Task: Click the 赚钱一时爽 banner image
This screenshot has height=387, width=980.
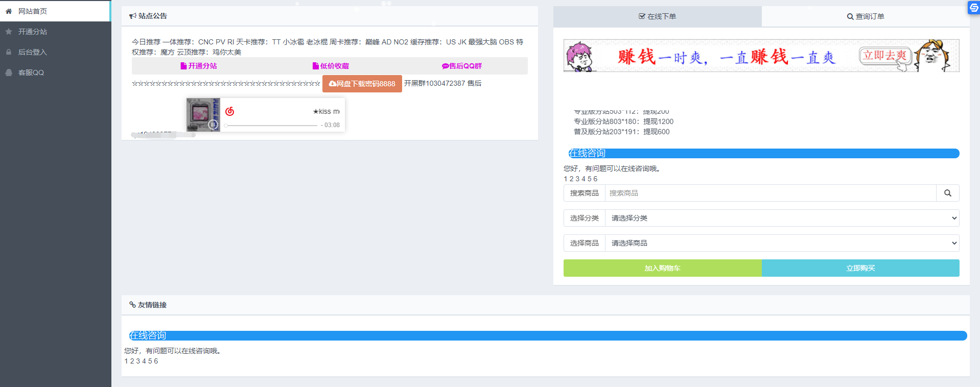Action: pyautogui.click(x=761, y=56)
